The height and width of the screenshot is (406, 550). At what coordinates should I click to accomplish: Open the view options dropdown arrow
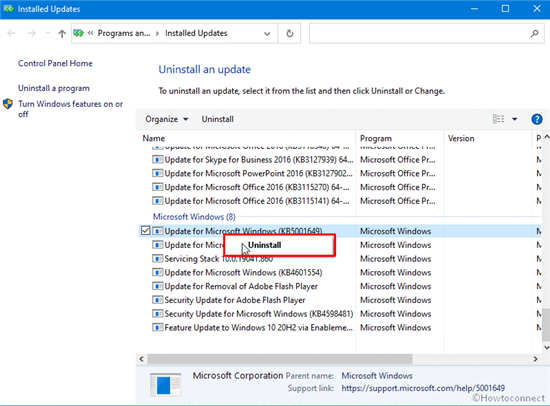[515, 119]
